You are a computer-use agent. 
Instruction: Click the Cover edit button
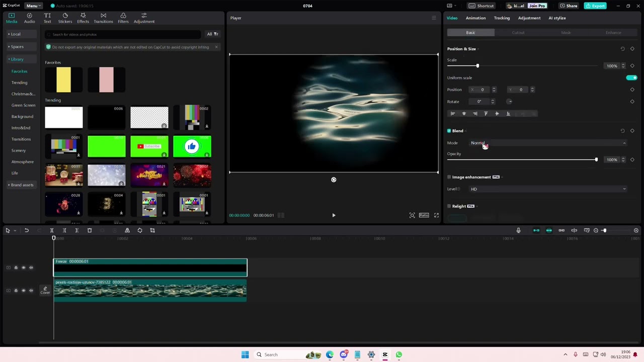pyautogui.click(x=45, y=291)
